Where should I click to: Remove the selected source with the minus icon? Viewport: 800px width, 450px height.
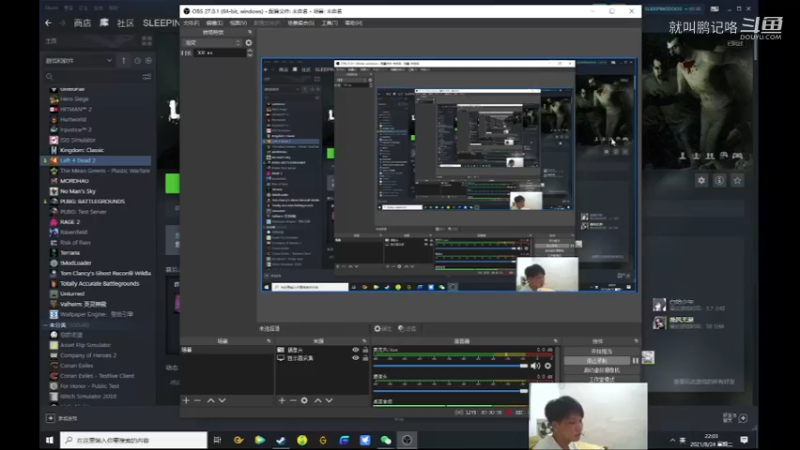click(293, 401)
